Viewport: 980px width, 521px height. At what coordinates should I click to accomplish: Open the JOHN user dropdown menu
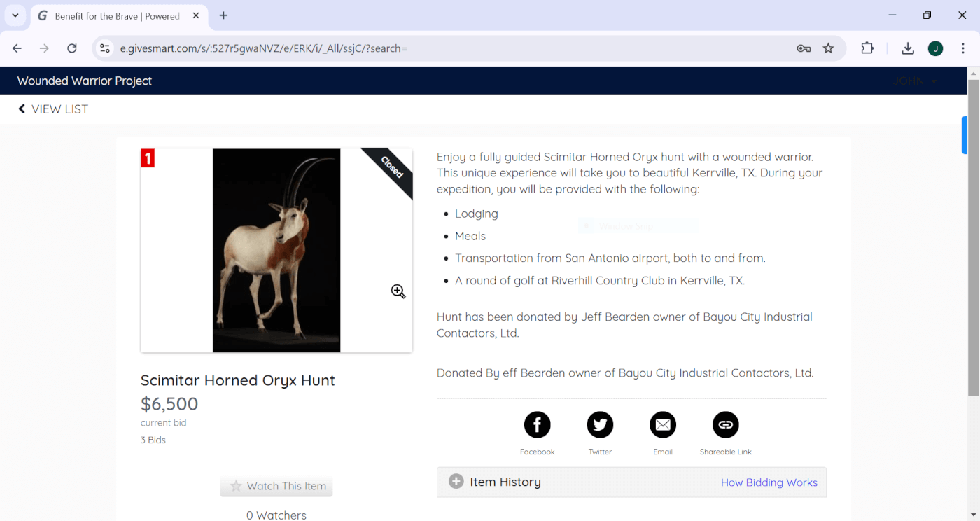pos(914,81)
